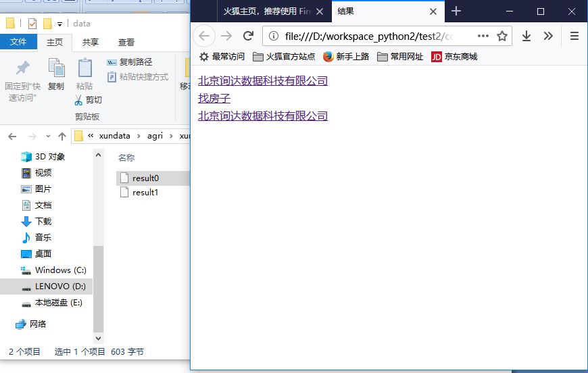
Task: Open Windows (C:) drive
Action: coord(53,270)
